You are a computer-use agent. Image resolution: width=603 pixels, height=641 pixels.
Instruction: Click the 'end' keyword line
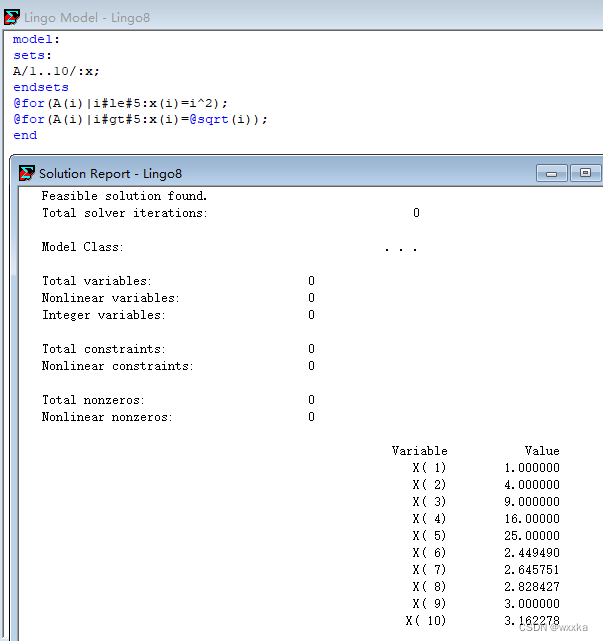(x=25, y=135)
